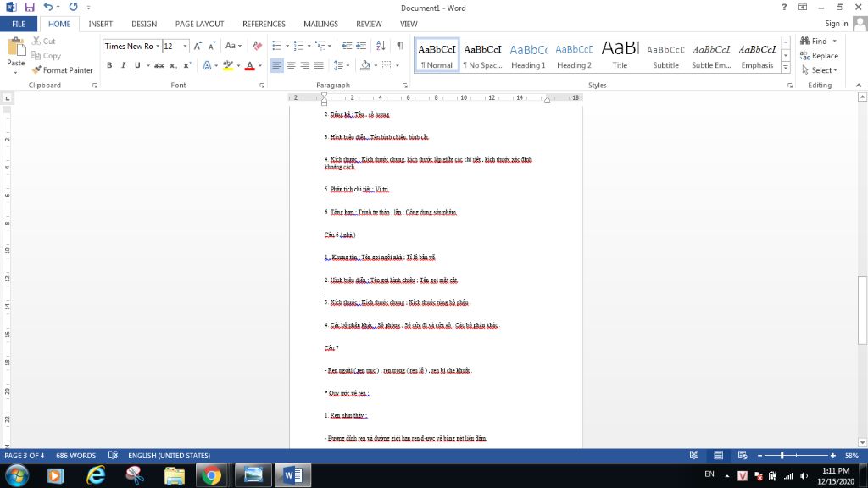Screen dimensions: 868x488
Task: Open the Windows Start menu
Action: click(x=17, y=475)
